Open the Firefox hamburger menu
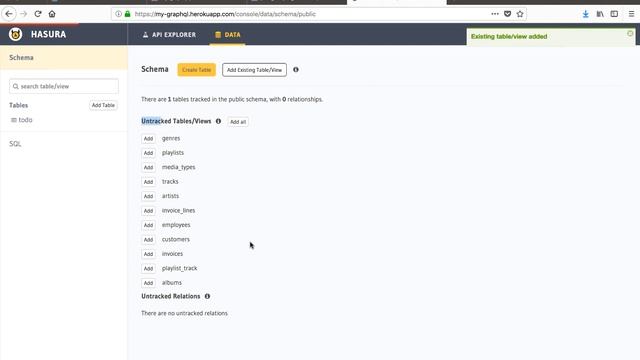This screenshot has width=640, height=360. (631, 14)
